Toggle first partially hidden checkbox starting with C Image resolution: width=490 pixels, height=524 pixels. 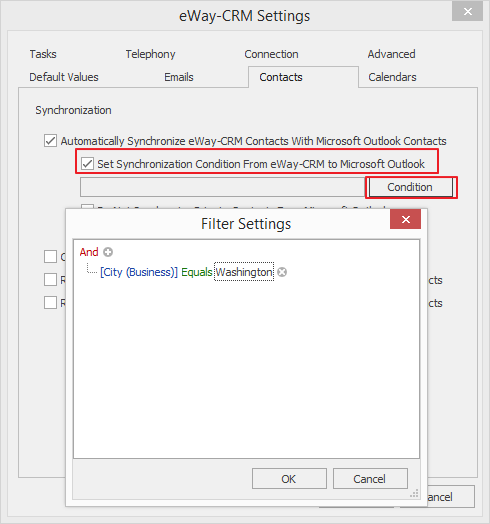tap(50, 257)
